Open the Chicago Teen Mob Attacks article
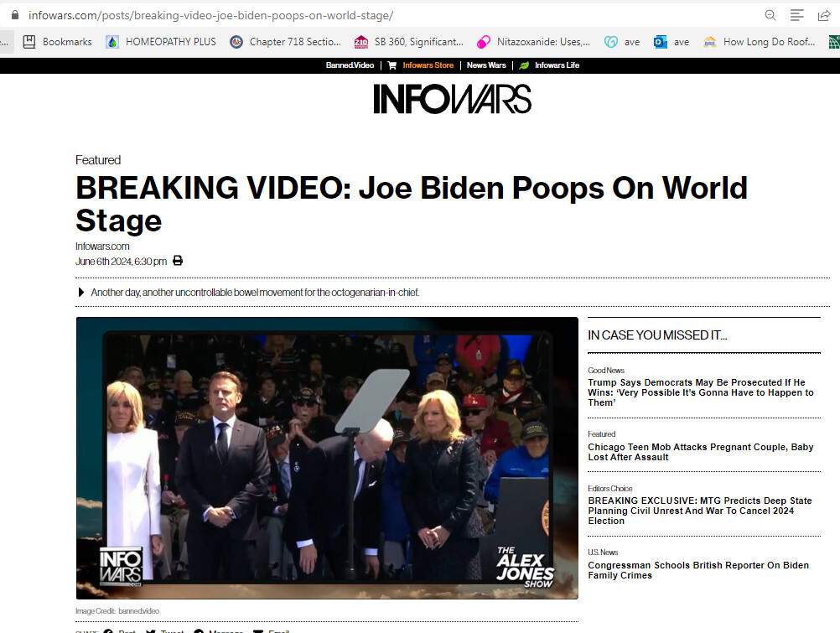The height and width of the screenshot is (633, 840). point(701,452)
